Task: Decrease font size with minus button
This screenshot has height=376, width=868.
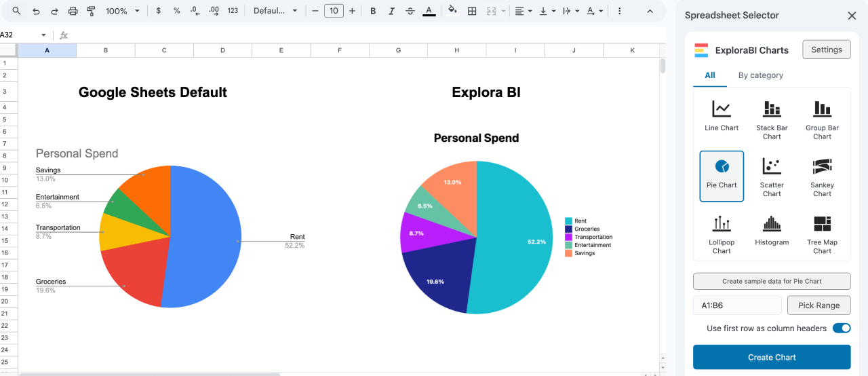Action: pos(315,11)
